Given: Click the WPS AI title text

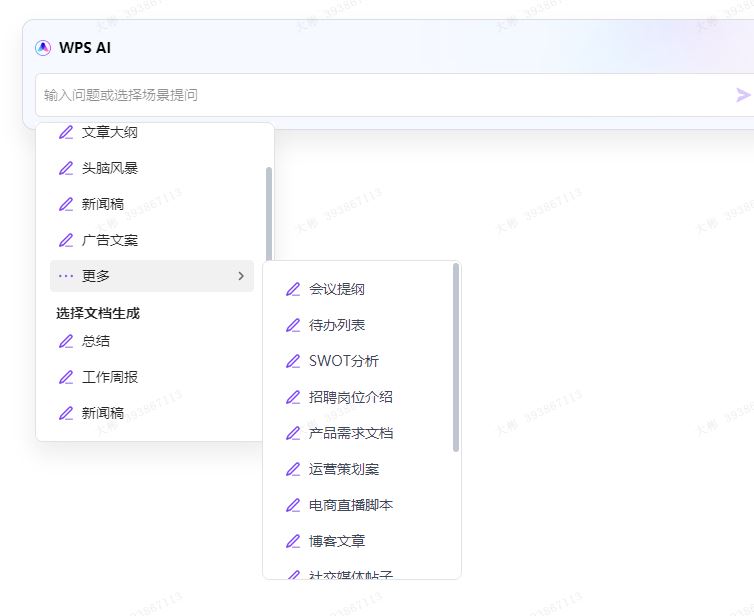Looking at the screenshot, I should [x=85, y=48].
